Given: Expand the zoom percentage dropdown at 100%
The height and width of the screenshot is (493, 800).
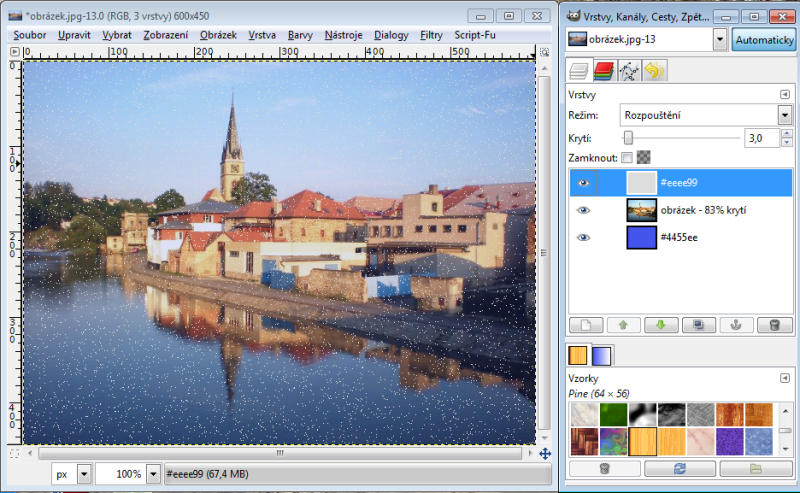Looking at the screenshot, I should [154, 474].
